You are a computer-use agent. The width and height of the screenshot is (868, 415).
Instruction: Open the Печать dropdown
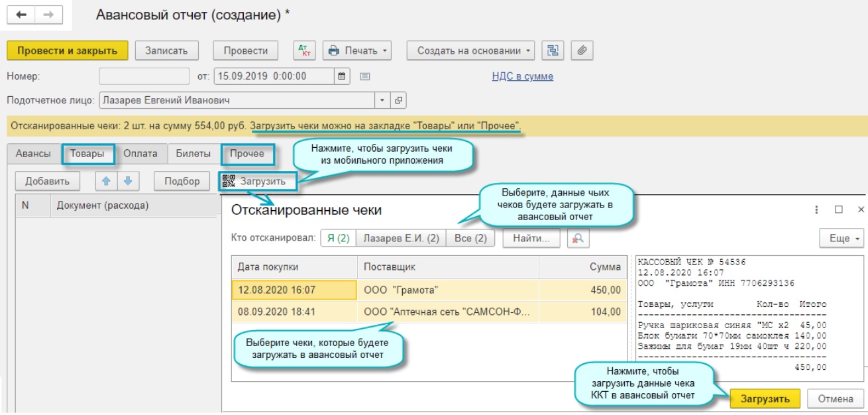click(358, 50)
